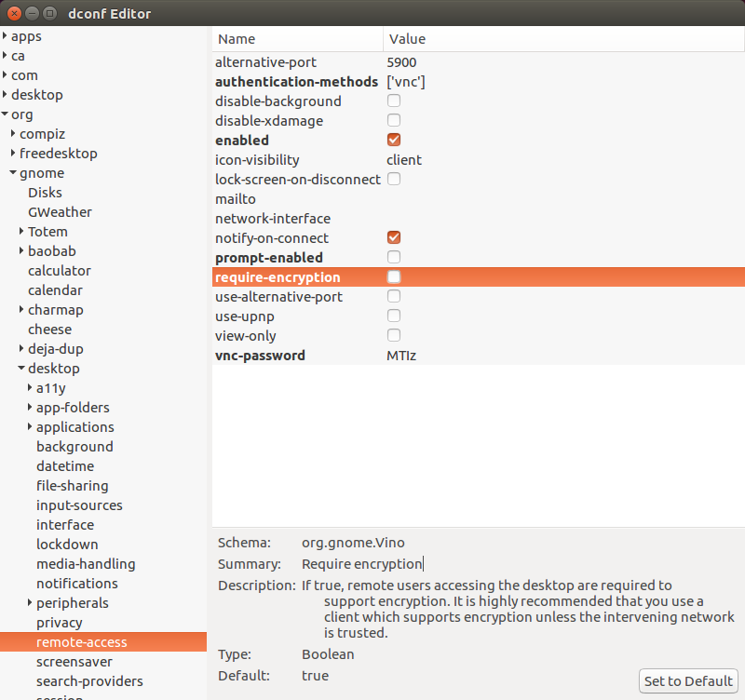Select the Disks tree item

click(45, 193)
